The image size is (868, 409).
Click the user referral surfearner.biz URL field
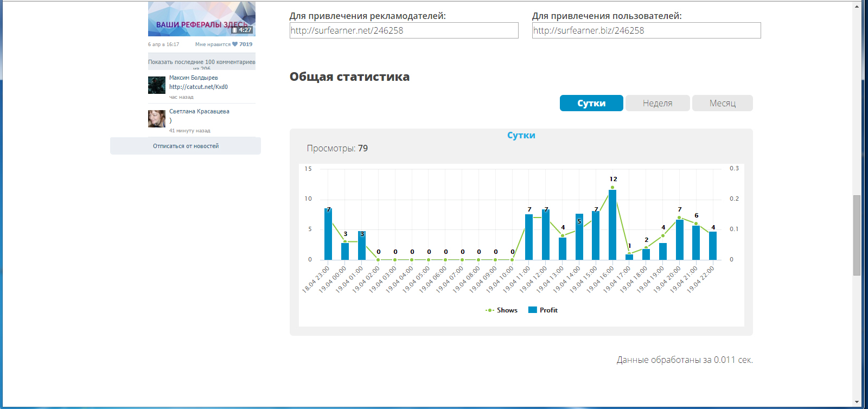(646, 30)
